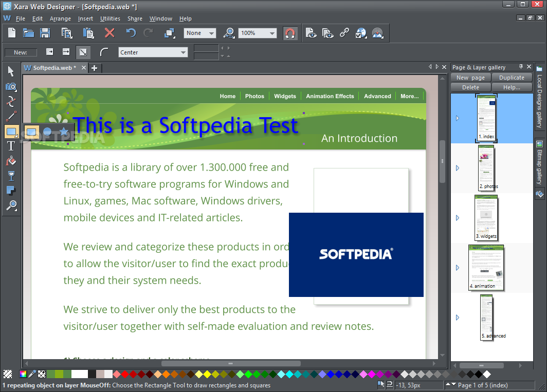Click the Duplicate button
Screen dimensions: 547x392
tap(512, 78)
